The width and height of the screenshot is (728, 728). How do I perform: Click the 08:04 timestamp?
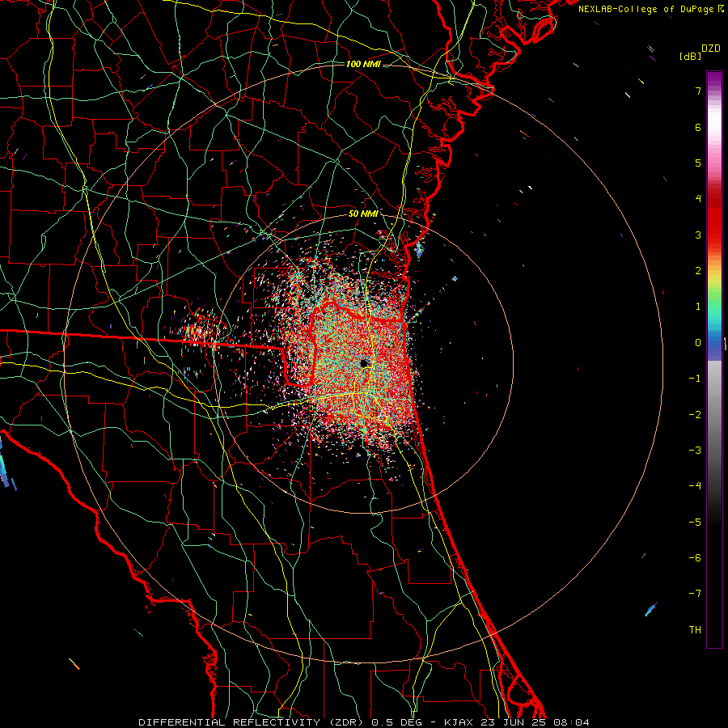pos(572,722)
